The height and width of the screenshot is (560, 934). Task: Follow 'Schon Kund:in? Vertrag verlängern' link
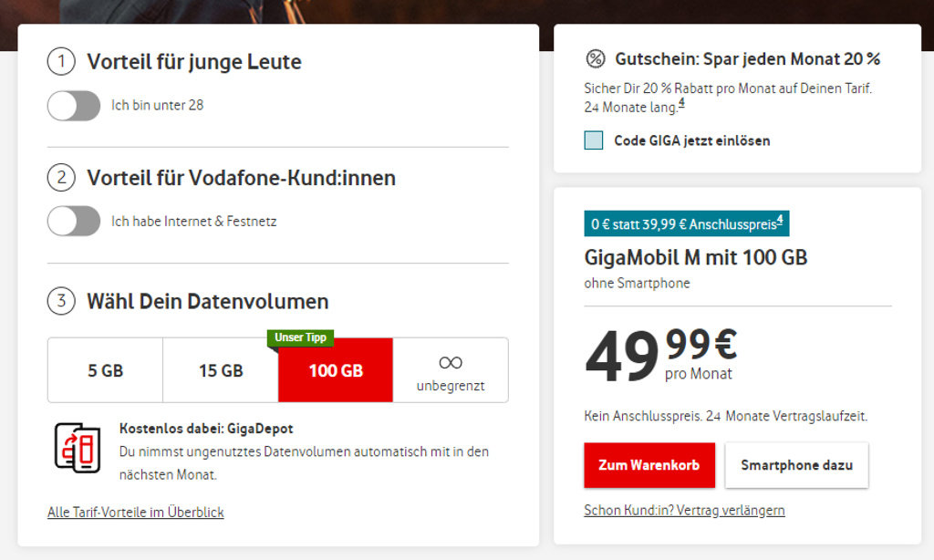pyautogui.click(x=684, y=510)
